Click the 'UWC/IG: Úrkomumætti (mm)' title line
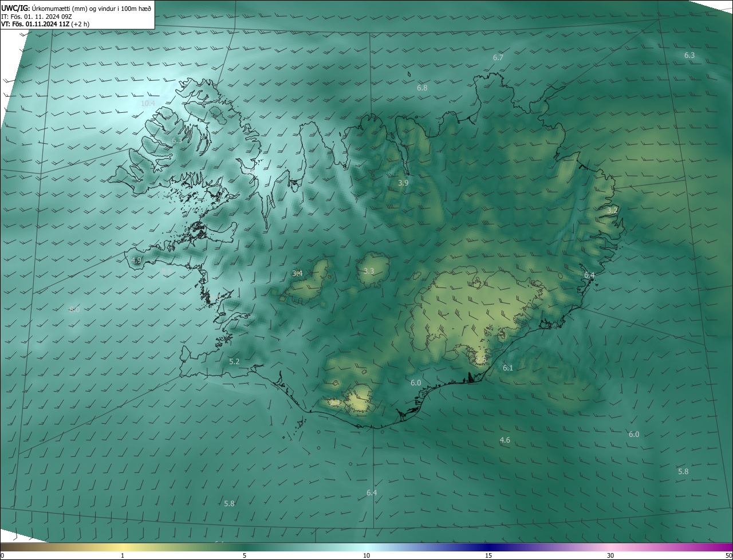The height and width of the screenshot is (560, 733). pos(76,7)
